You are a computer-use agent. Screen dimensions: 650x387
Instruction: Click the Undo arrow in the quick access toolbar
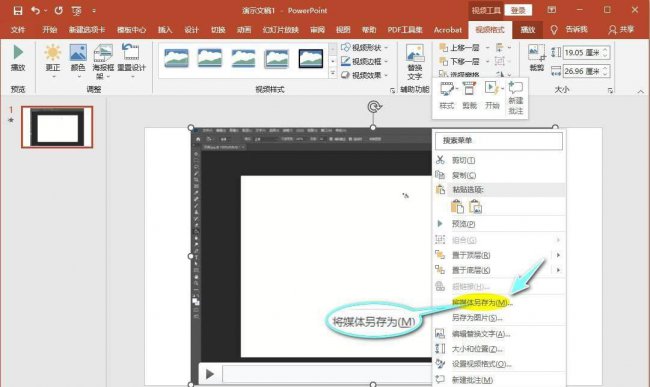click(36, 10)
